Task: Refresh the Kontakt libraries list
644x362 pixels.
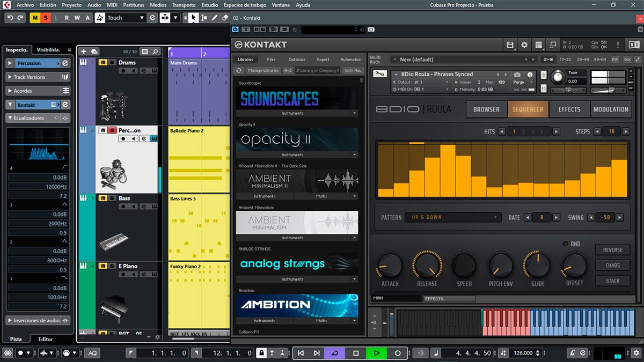Action: point(239,70)
